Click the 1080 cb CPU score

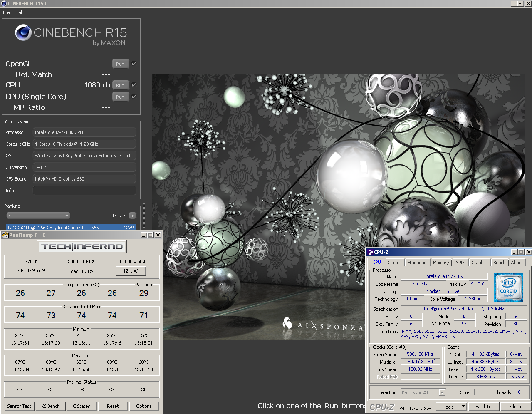click(97, 85)
